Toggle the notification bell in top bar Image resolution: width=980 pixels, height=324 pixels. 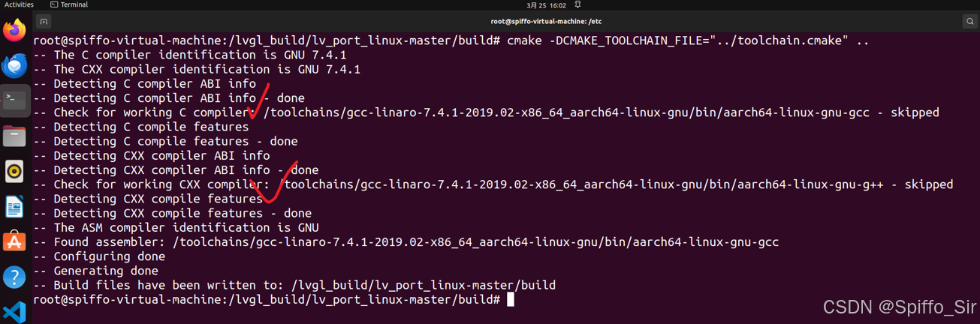point(577,4)
